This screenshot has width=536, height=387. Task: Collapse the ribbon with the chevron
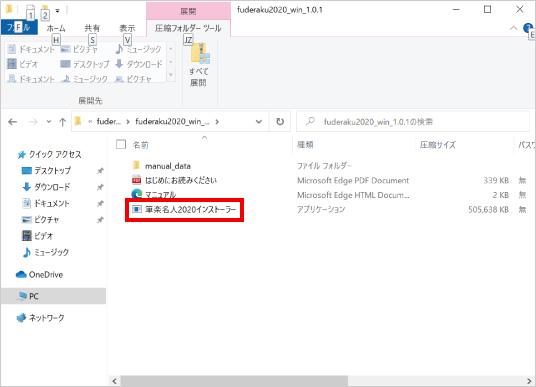513,28
